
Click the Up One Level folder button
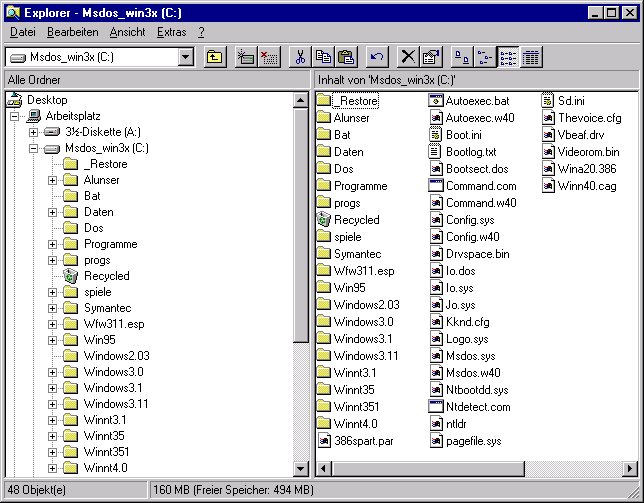(x=214, y=57)
